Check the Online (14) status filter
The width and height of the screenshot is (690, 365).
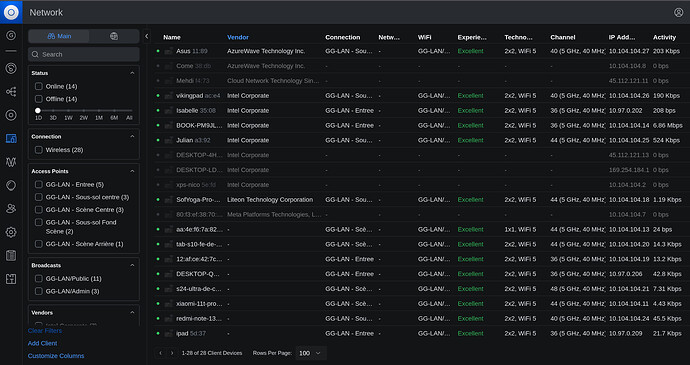pos(39,86)
